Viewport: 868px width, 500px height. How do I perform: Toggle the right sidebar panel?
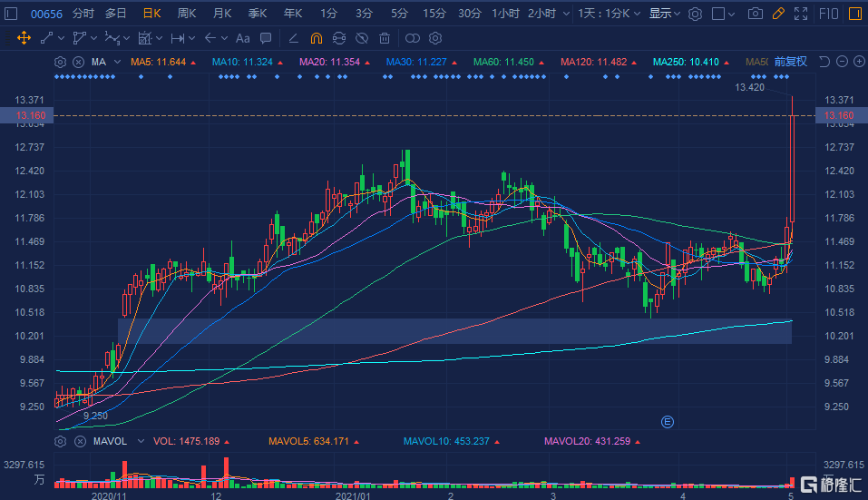pos(854,14)
